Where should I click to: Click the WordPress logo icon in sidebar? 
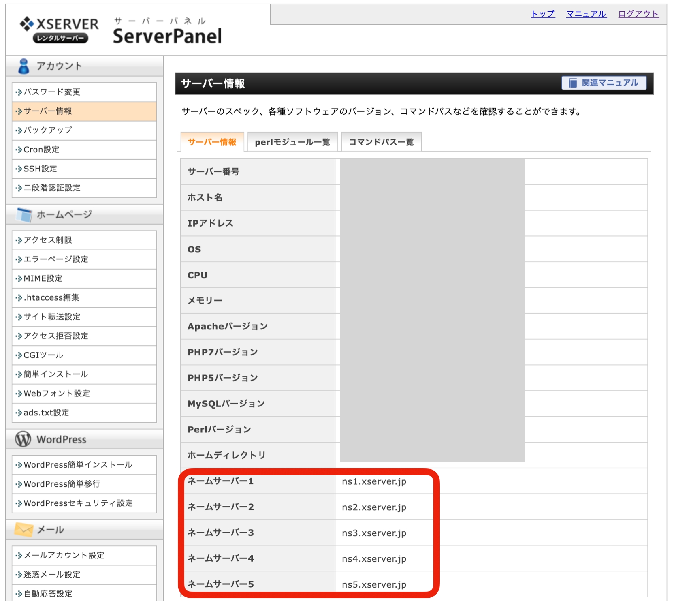pyautogui.click(x=22, y=439)
